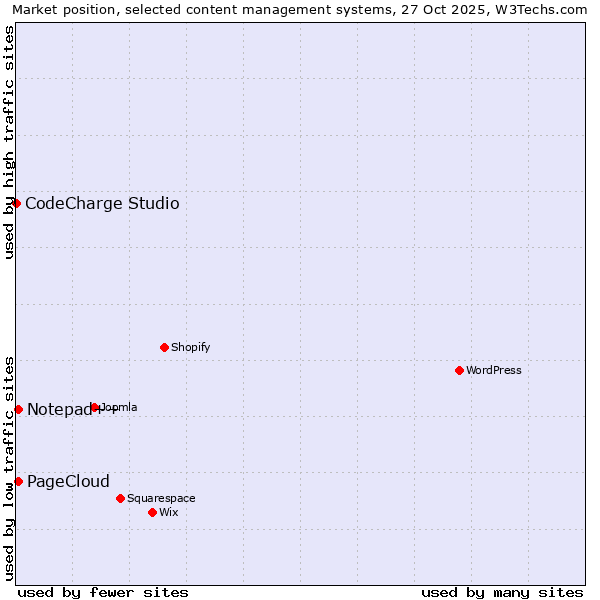Viewport: 600px width, 600px height.
Task: Click 'used by high traffic sites' vertical label
Action: coord(9,142)
